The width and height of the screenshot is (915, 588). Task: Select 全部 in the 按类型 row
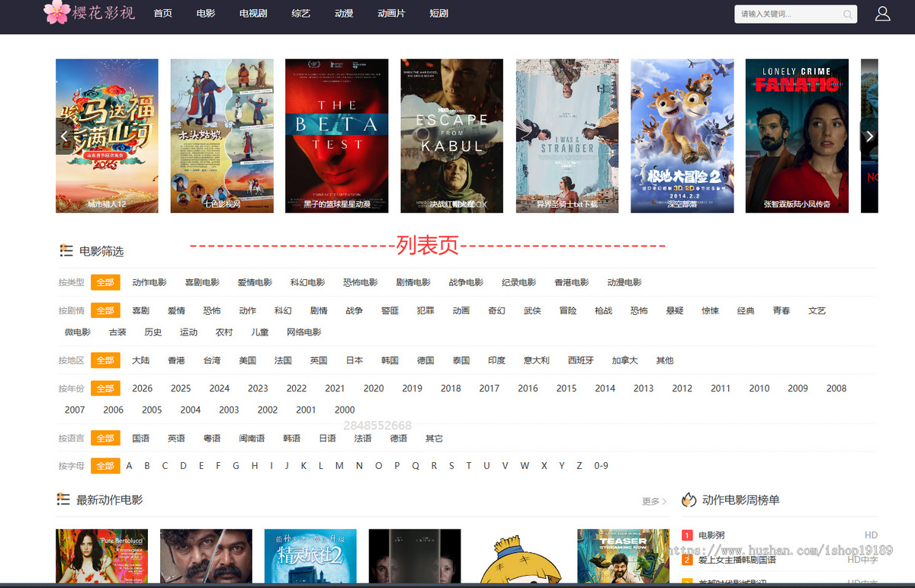(x=105, y=282)
